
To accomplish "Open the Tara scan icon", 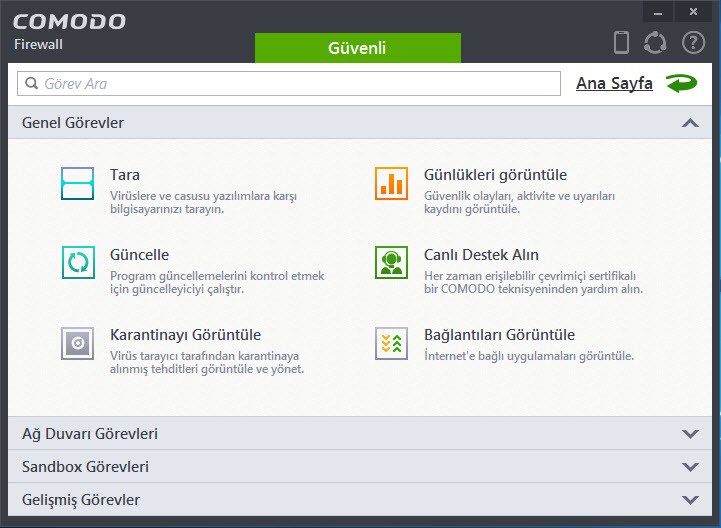I will [x=77, y=183].
